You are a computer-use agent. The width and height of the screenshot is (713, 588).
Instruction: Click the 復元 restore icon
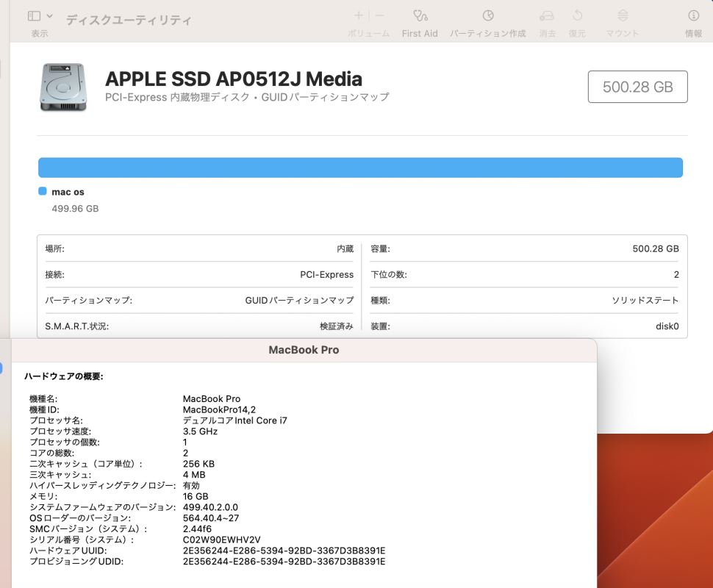pos(578,15)
